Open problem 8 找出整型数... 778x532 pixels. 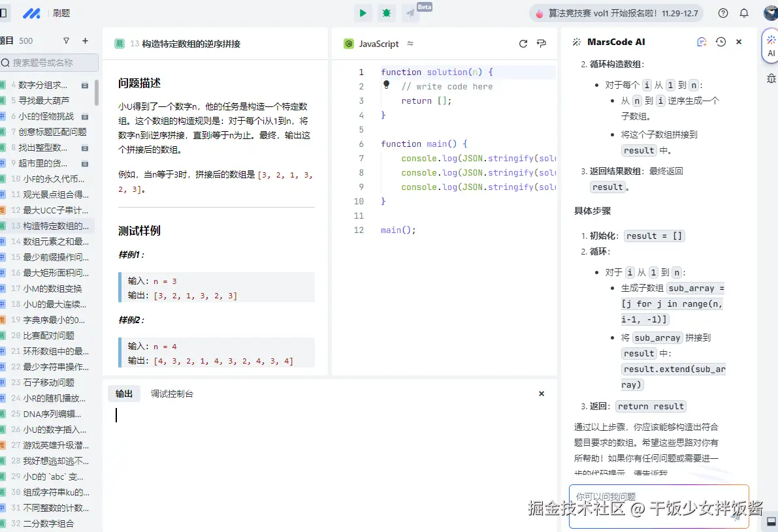pos(42,148)
